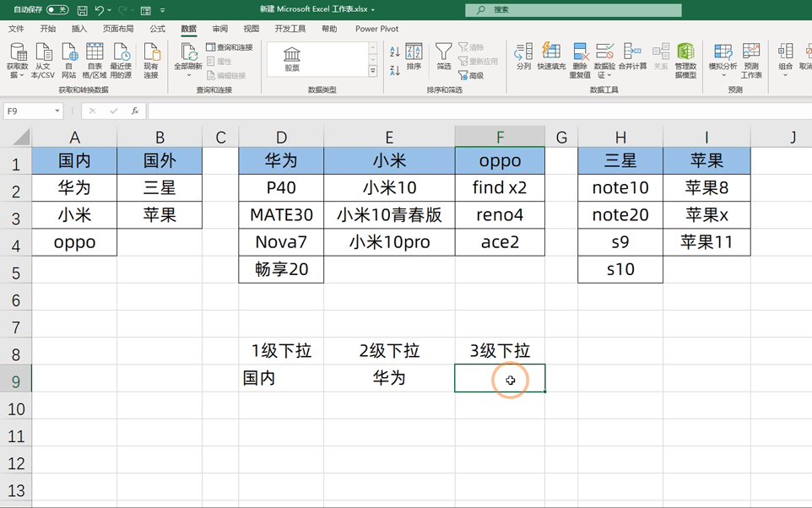Click the Name Box showing F9

click(29, 111)
